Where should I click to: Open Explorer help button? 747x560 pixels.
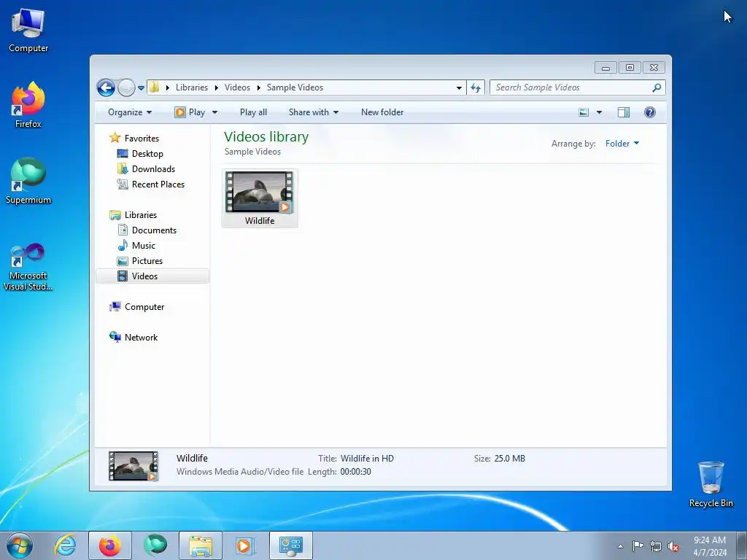click(649, 112)
